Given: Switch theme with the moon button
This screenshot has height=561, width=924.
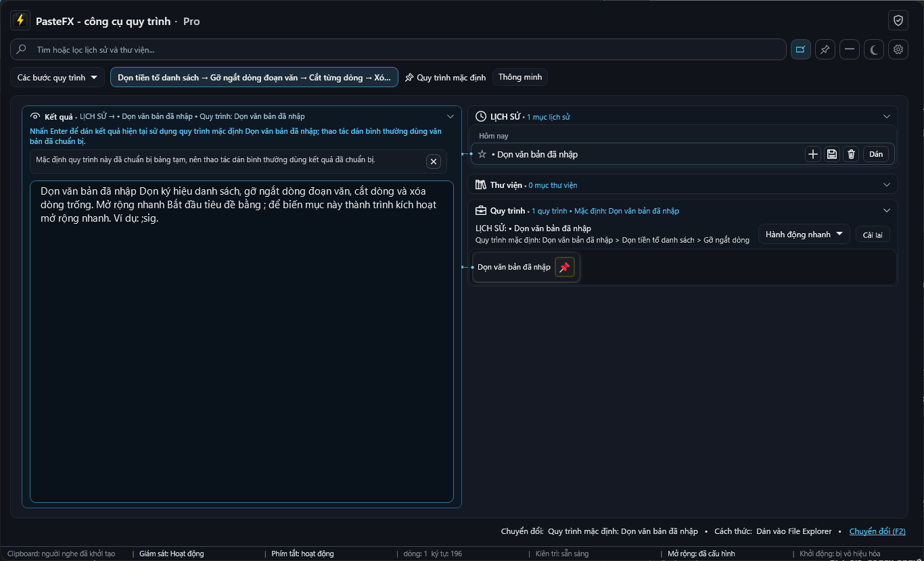Looking at the screenshot, I should click(874, 49).
